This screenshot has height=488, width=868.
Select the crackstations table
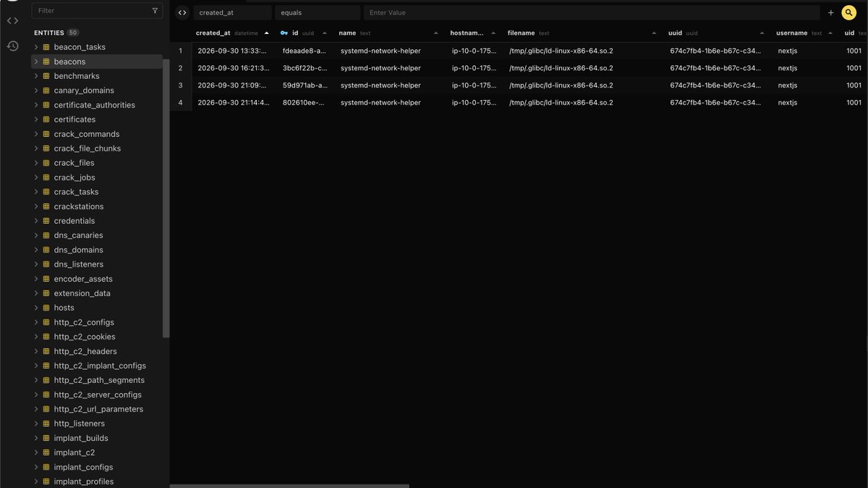79,206
